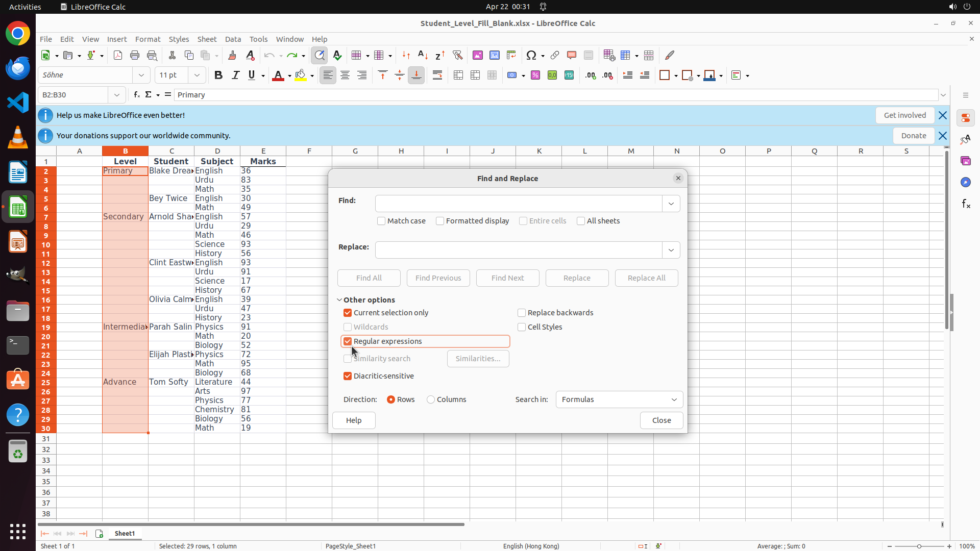Expand the Find field history dropdown
Viewport: 980px width, 551px height.
point(671,204)
